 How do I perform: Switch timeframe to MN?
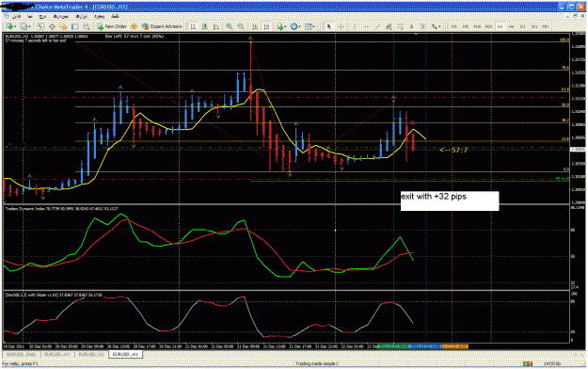click(546, 26)
